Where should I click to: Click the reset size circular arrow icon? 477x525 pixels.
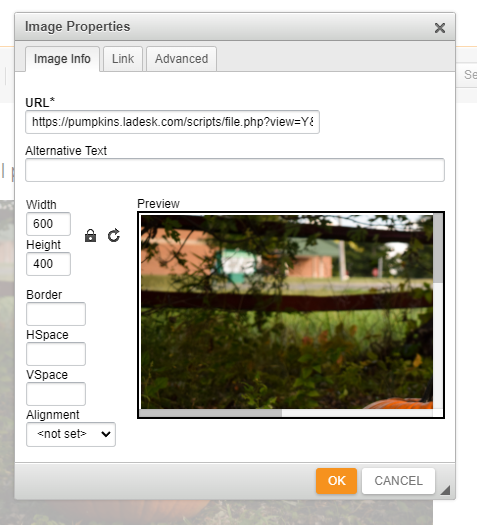(114, 236)
